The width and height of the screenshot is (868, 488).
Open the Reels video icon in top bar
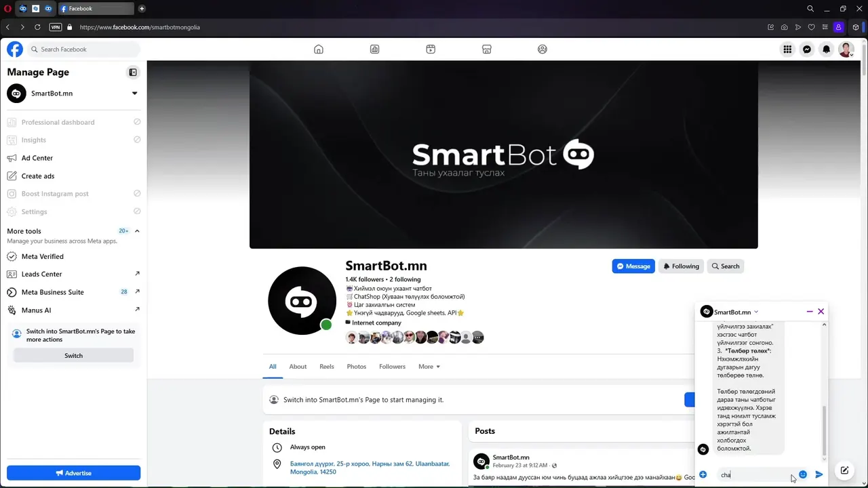coord(431,49)
